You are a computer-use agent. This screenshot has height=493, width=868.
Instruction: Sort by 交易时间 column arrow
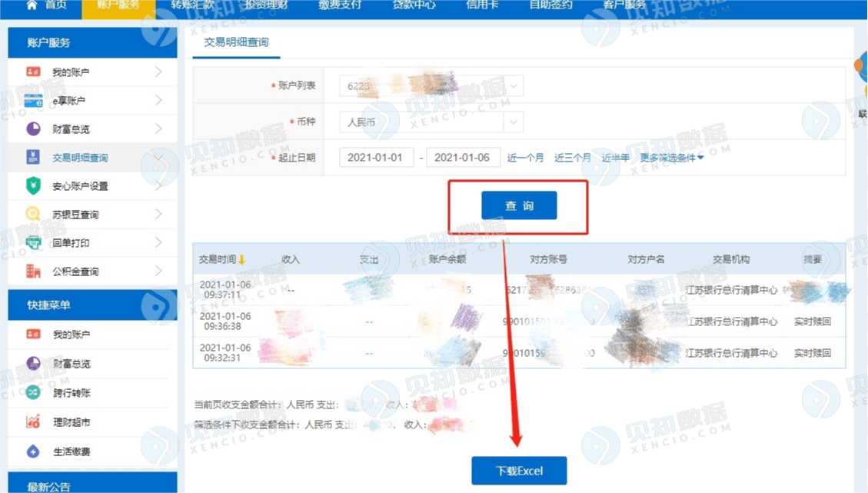tap(241, 259)
